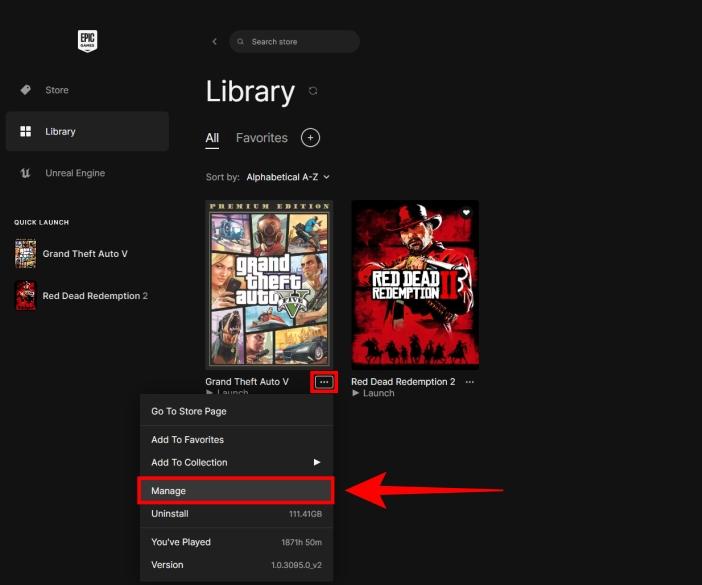Click the search magnifier icon
Image resolution: width=702 pixels, height=585 pixels.
coord(240,42)
